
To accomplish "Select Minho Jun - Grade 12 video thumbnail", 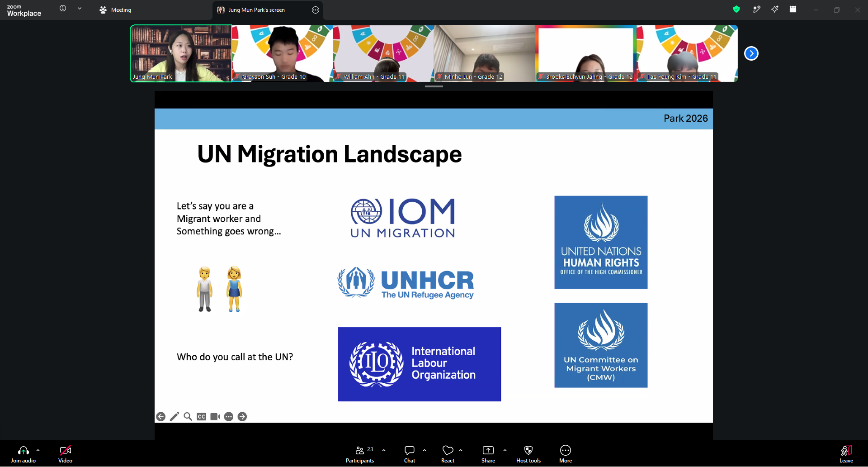I will click(x=485, y=53).
